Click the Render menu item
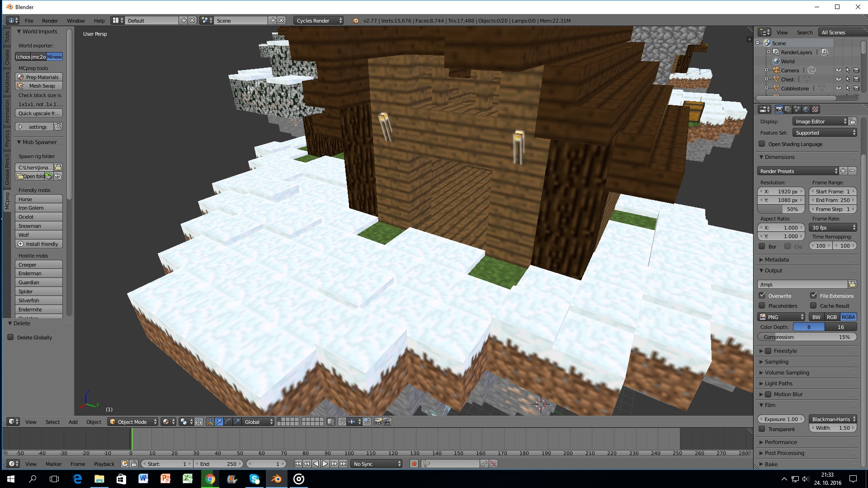868x488 pixels. tap(50, 20)
